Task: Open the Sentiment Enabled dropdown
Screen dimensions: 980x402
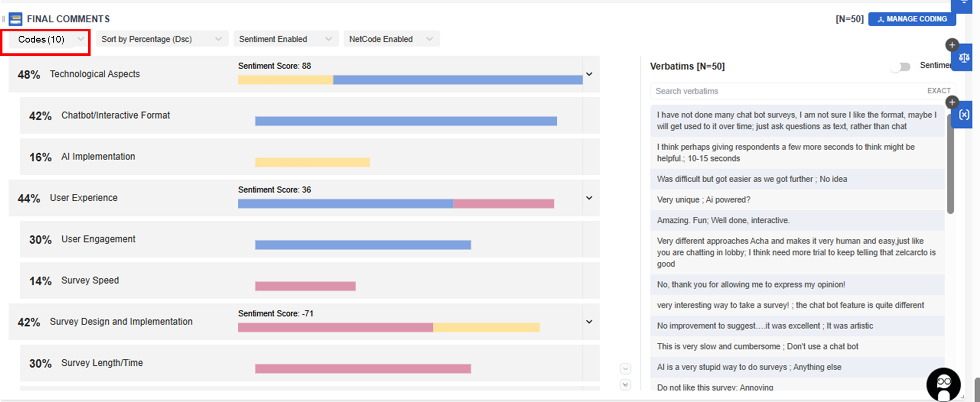Action: point(285,39)
